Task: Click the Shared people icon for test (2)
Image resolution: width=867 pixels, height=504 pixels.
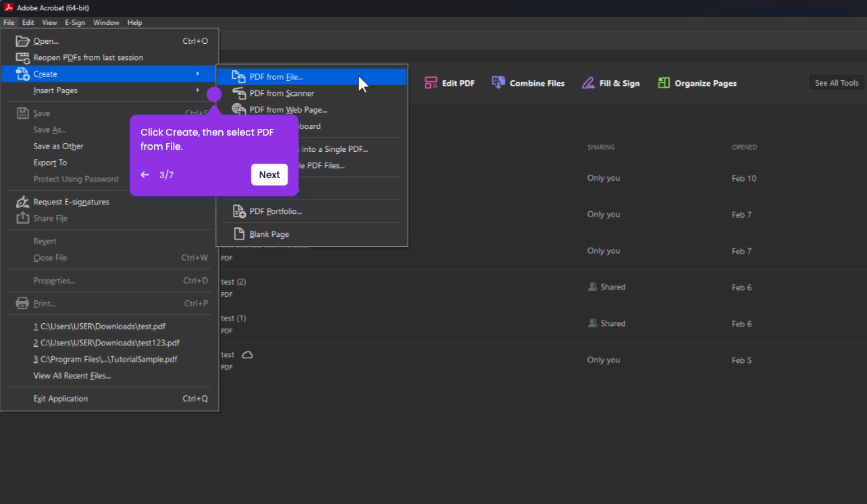Action: (x=593, y=287)
